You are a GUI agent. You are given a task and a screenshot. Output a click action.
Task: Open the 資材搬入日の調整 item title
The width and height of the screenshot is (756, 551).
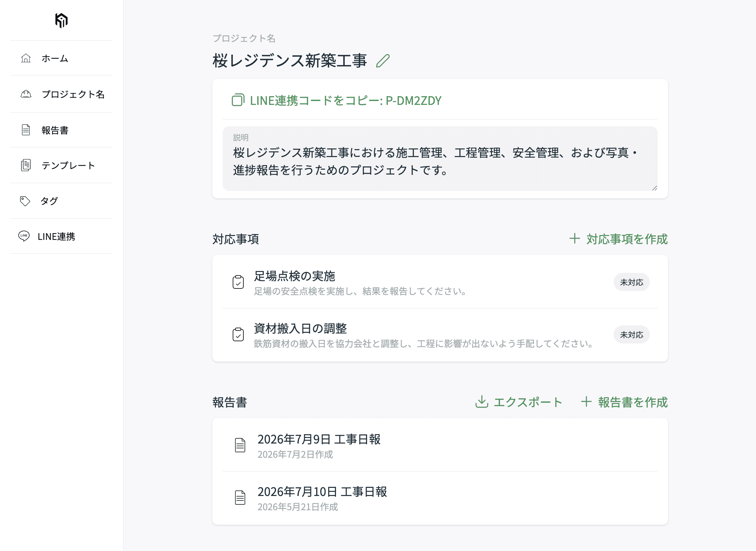pos(300,329)
